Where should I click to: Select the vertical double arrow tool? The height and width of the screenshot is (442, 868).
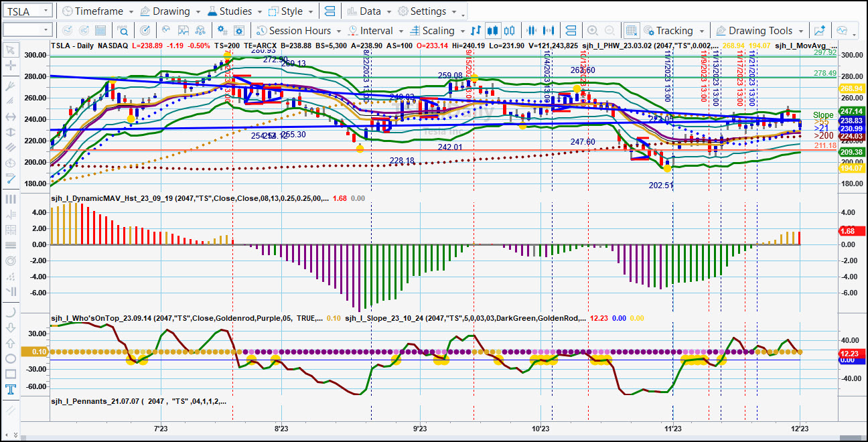(11, 133)
